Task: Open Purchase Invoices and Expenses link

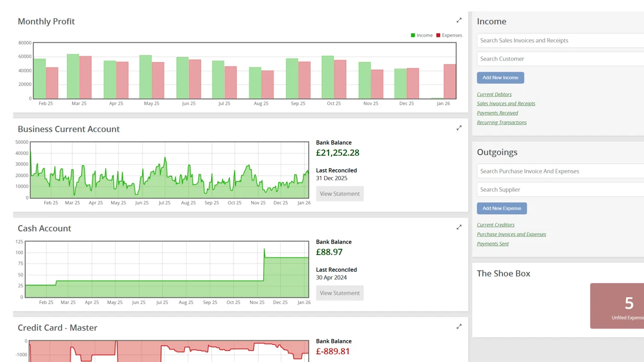Action: click(511, 235)
